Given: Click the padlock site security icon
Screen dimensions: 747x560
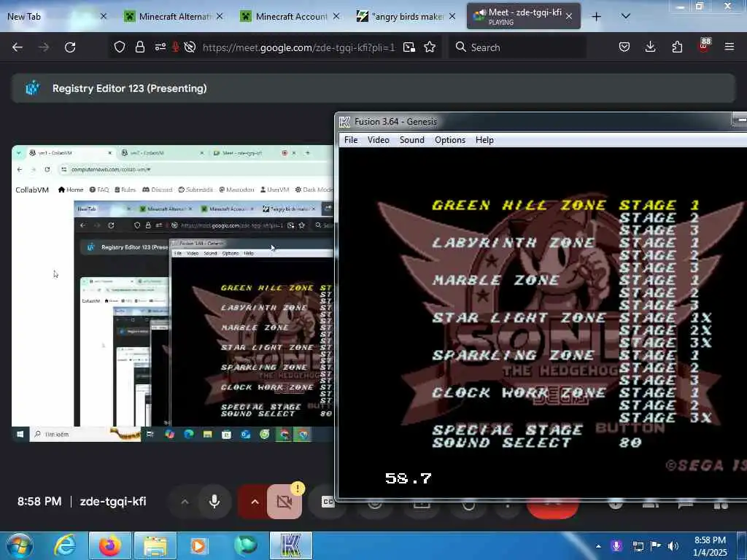Looking at the screenshot, I should 139,47.
